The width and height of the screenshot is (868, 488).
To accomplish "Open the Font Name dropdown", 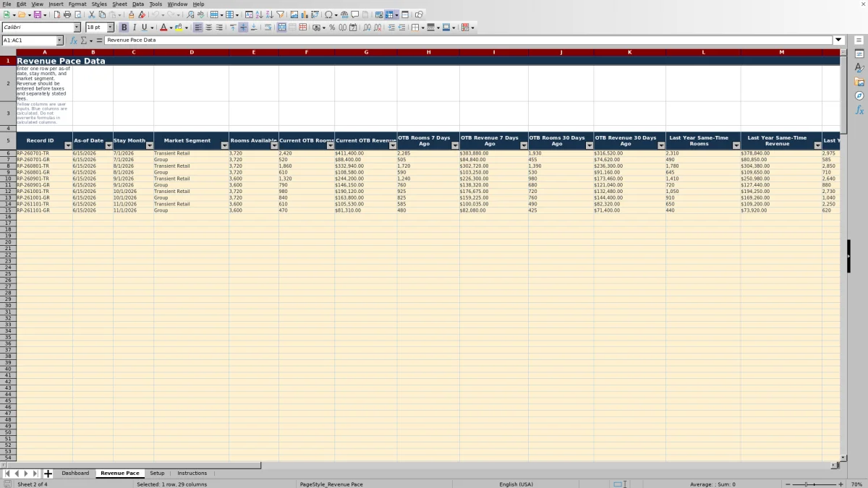I will point(77,27).
